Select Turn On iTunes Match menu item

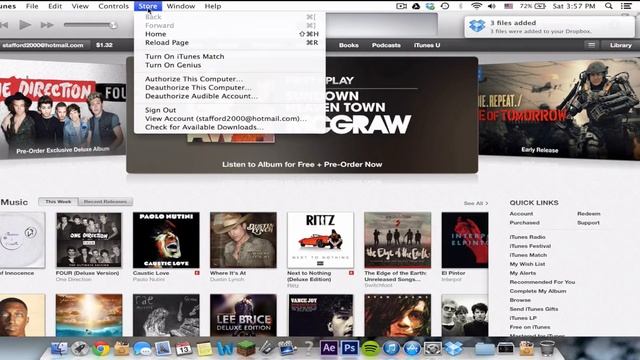[230, 56]
